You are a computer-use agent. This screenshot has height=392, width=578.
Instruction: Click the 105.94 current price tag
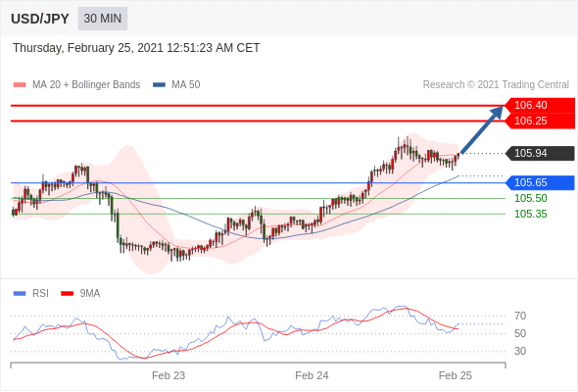pyautogui.click(x=540, y=153)
